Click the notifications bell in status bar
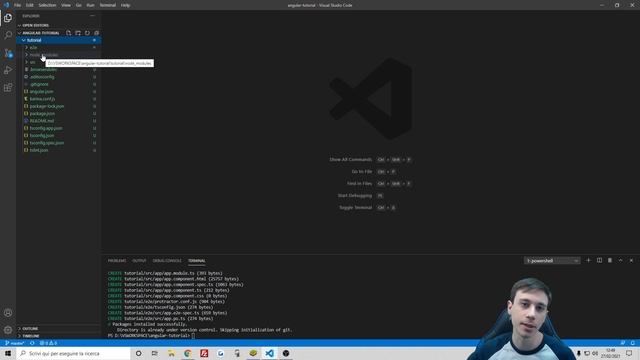 click(633, 343)
